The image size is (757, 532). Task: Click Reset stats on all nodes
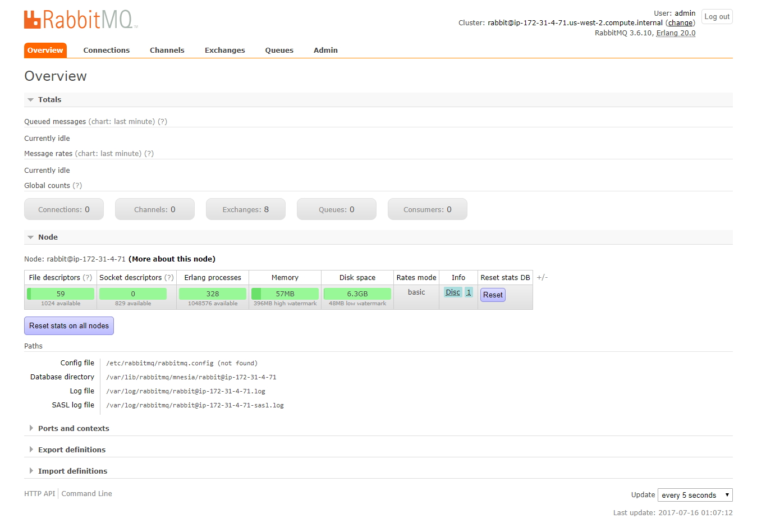coord(68,325)
